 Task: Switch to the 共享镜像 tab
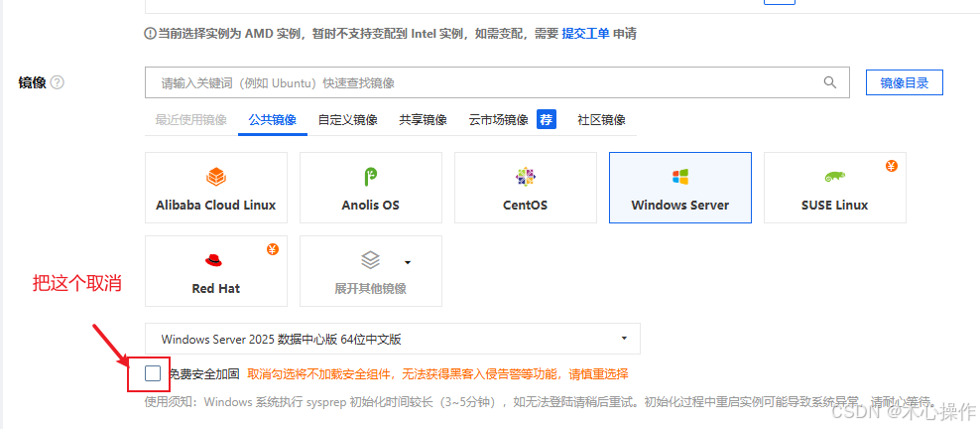(424, 120)
